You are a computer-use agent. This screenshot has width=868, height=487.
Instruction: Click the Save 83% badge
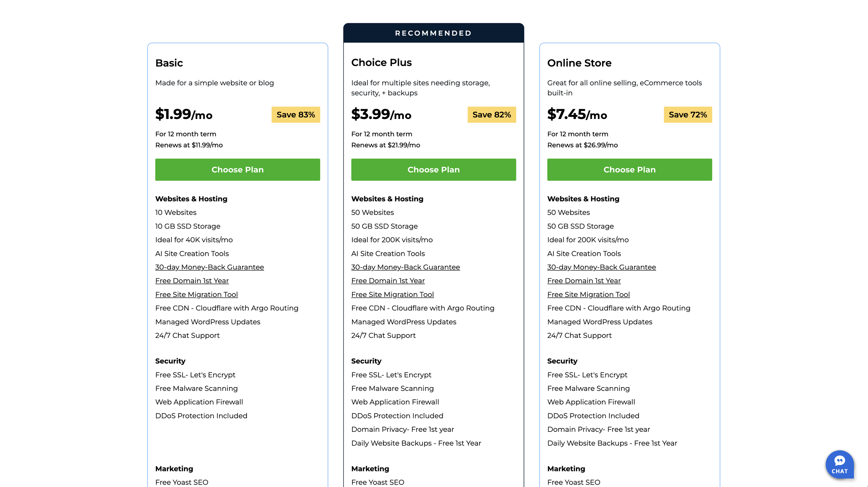[295, 115]
